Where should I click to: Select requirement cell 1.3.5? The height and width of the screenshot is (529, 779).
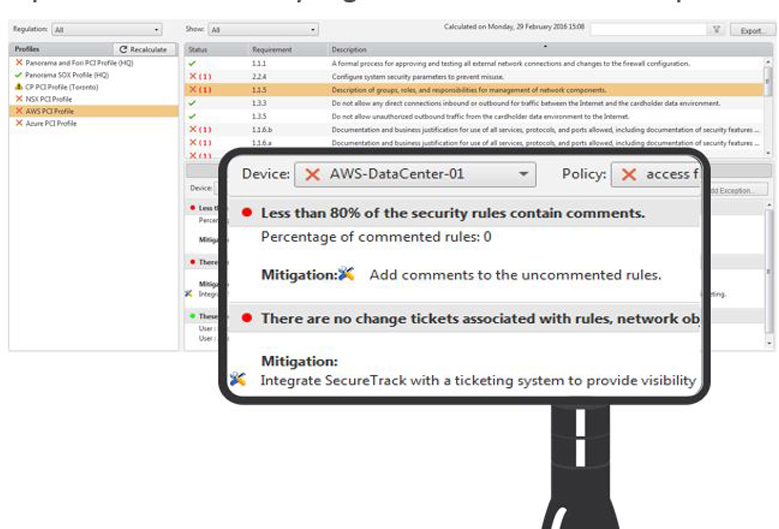click(259, 116)
